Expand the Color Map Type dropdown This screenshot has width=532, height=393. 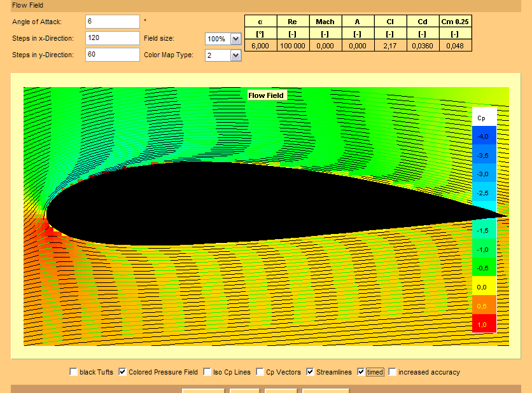pos(235,55)
